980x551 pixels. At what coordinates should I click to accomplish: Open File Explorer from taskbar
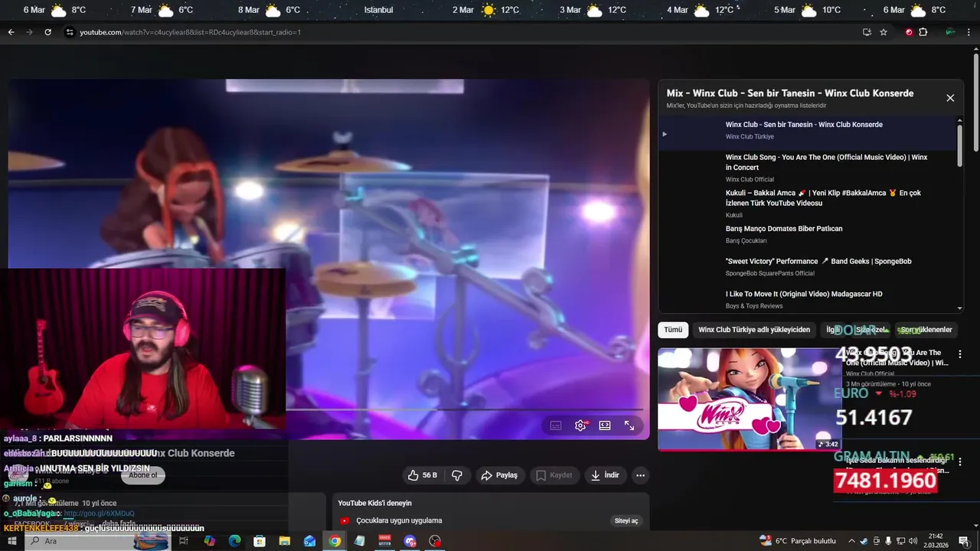click(x=285, y=541)
